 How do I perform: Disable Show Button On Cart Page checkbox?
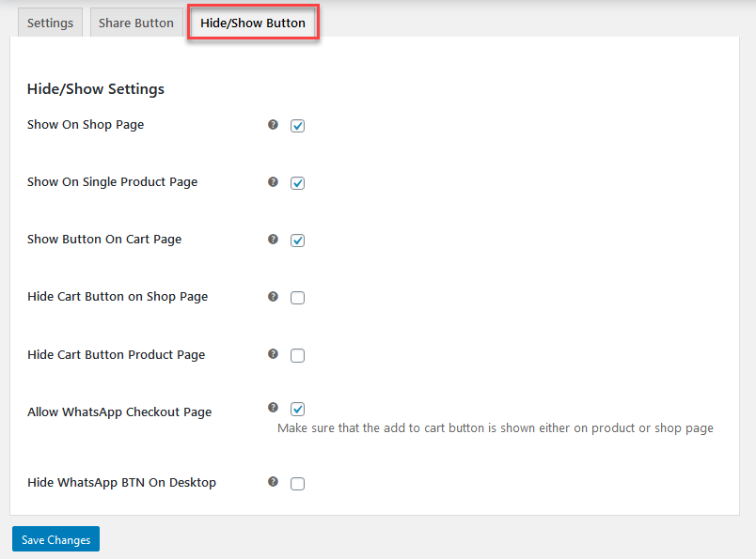pos(297,241)
